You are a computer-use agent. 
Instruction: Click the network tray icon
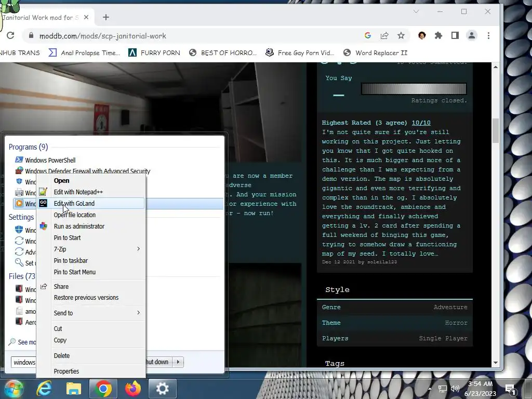443,389
